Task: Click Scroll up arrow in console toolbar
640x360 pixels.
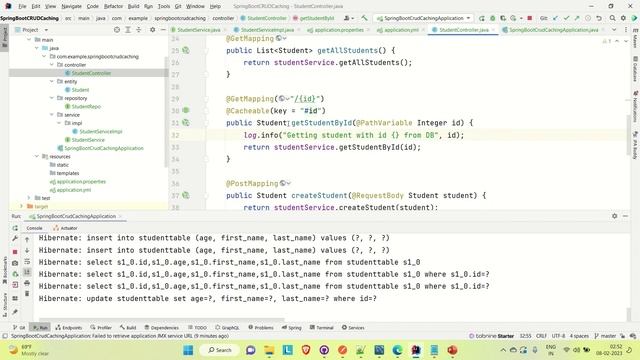Action: 27,240
